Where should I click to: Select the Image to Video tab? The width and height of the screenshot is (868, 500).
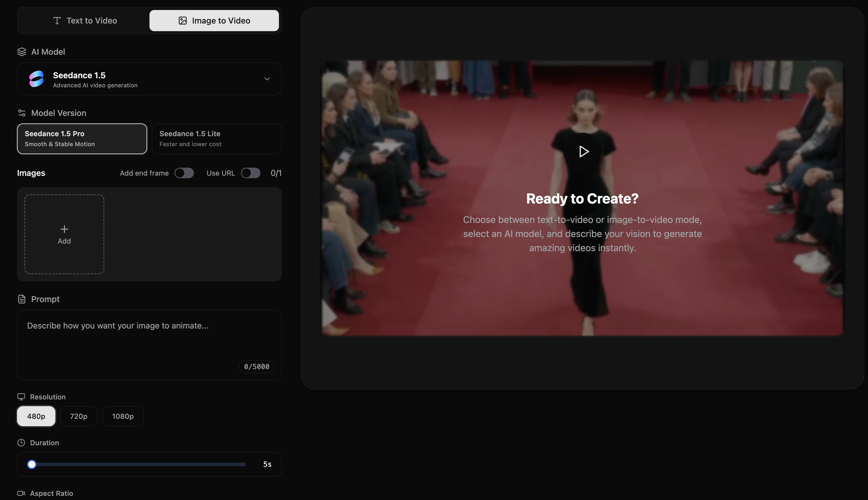(214, 21)
